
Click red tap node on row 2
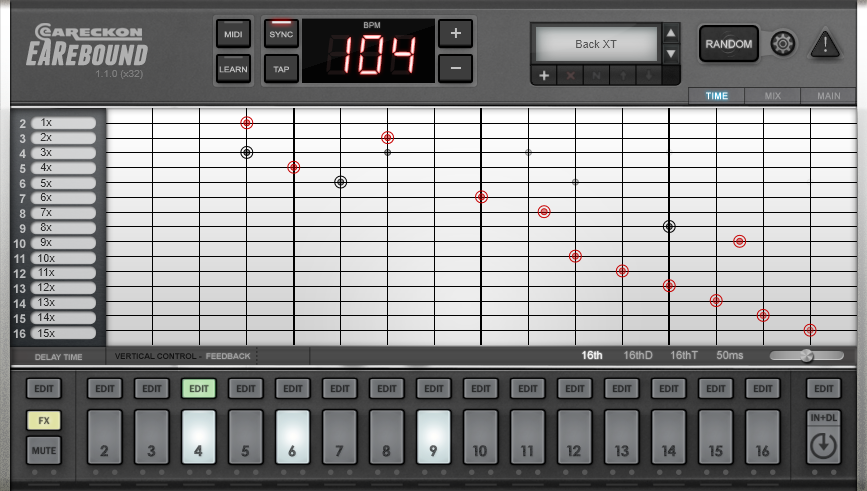(247, 123)
